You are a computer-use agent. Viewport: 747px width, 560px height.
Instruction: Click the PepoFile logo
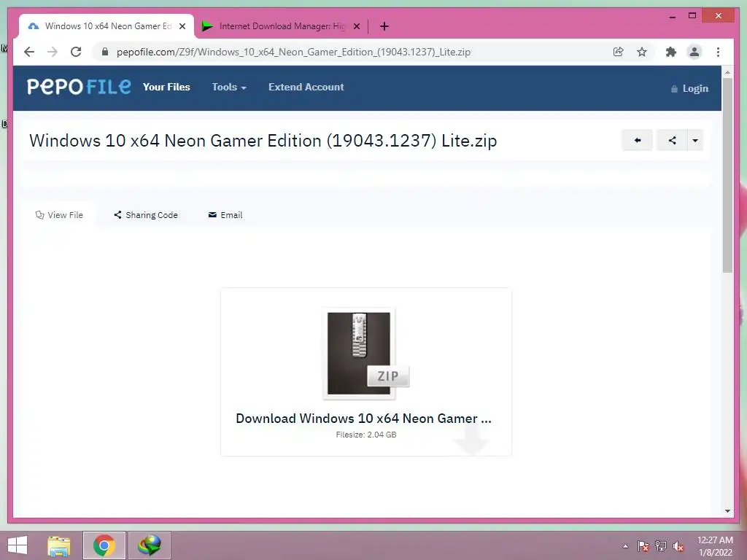tap(79, 87)
